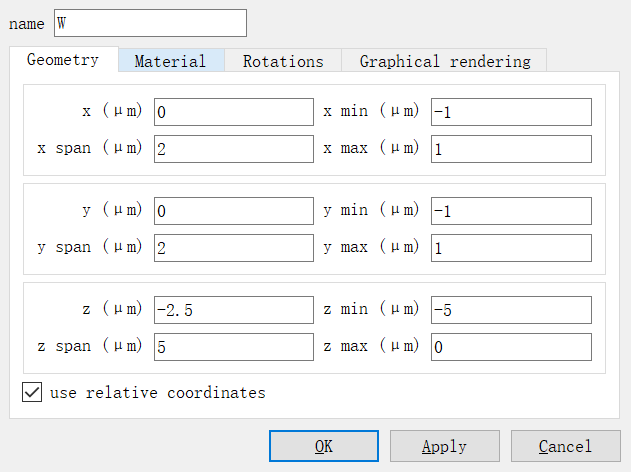Switch to the Geometry tab

point(63,60)
